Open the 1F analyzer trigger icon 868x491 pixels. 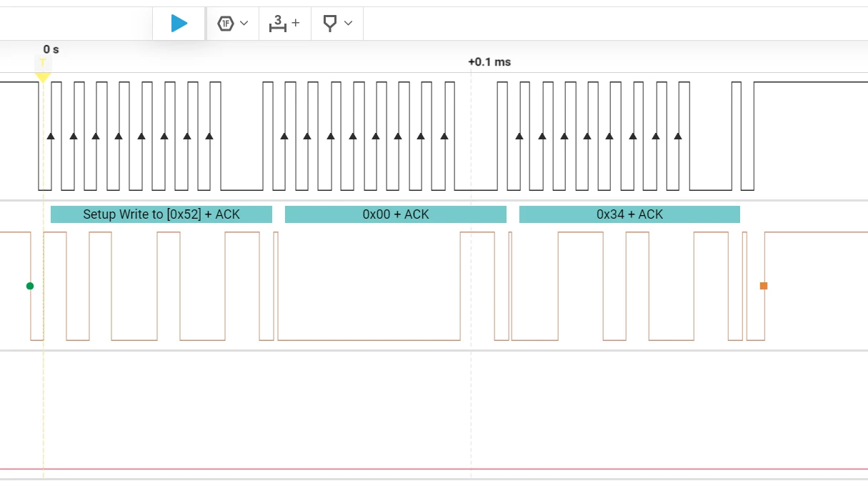(x=226, y=24)
